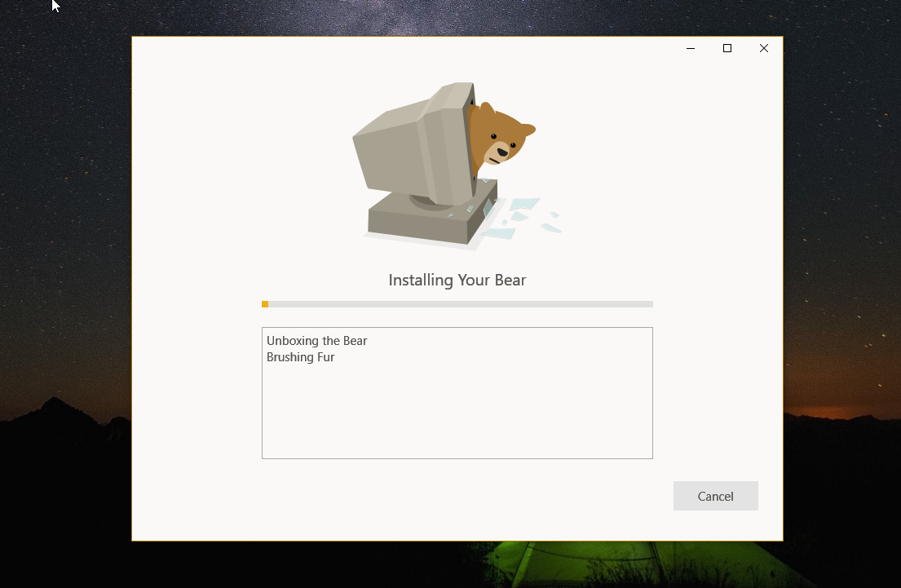Maximize the installer window
901x588 pixels.
point(727,48)
